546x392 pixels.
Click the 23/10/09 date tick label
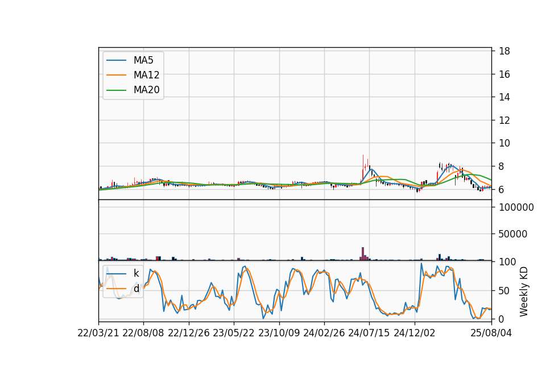pyautogui.click(x=279, y=333)
